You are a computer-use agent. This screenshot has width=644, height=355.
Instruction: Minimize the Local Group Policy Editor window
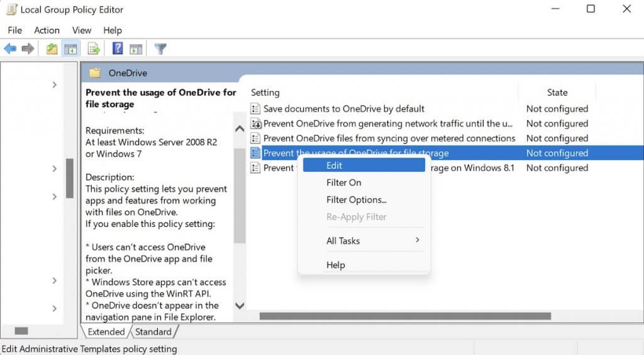click(555, 9)
